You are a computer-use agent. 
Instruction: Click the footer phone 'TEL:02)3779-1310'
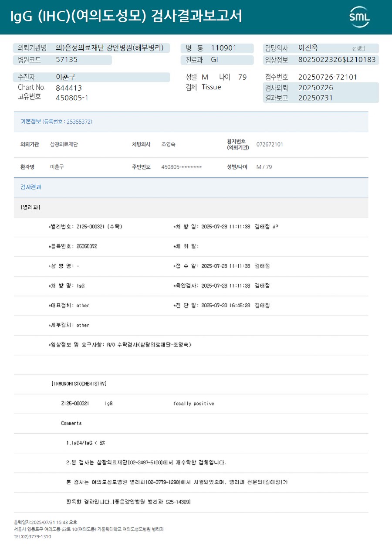coord(32,537)
